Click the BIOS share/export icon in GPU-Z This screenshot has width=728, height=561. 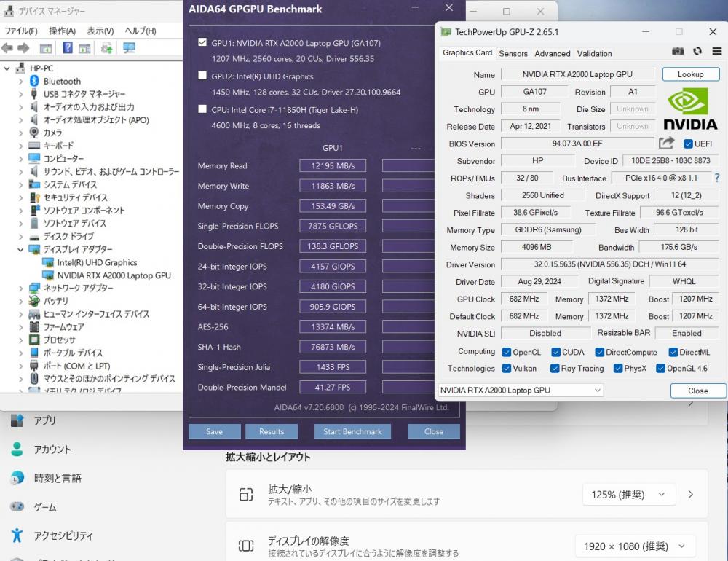point(666,143)
